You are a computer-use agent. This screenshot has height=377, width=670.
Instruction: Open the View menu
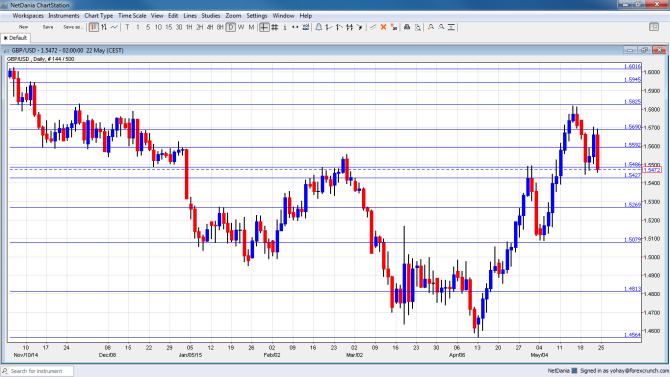pos(157,16)
